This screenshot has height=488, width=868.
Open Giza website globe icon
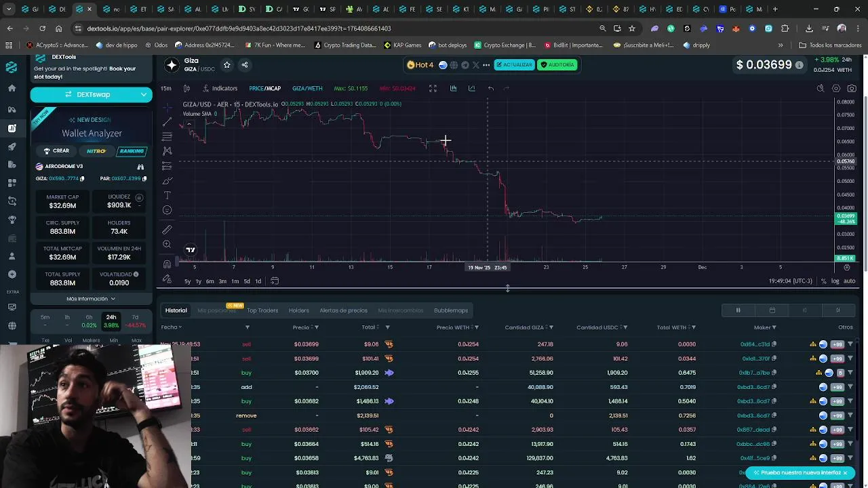point(454,65)
